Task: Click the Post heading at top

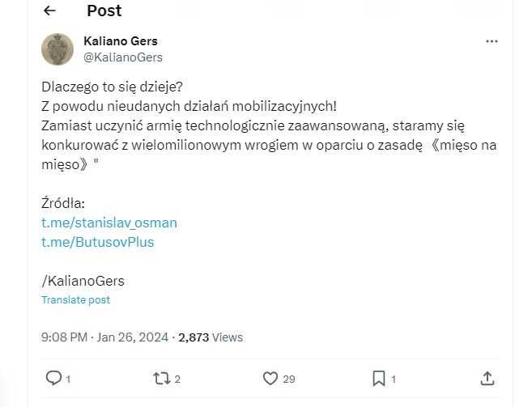Action: [x=104, y=11]
